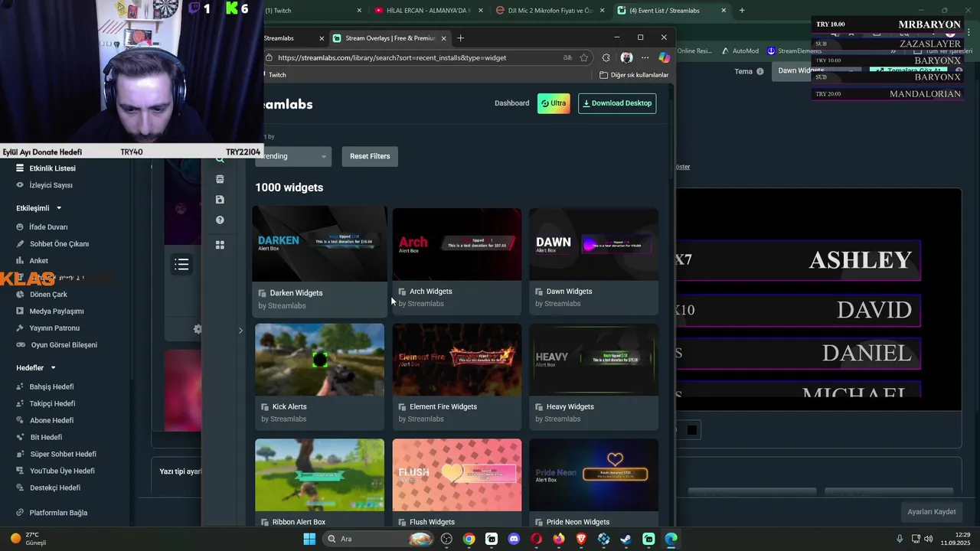Open Edge settings three-dots menu
Screen dimensions: 980x551
645,57
